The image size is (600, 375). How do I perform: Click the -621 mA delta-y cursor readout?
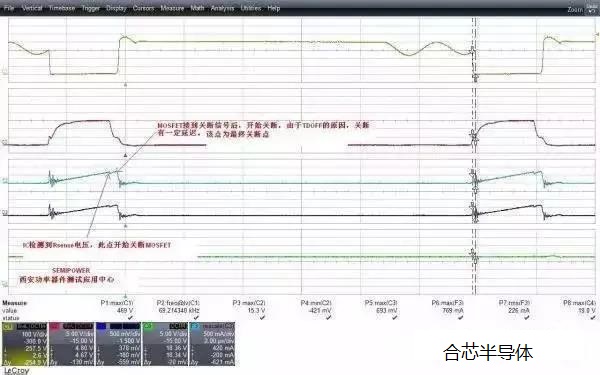(223, 362)
